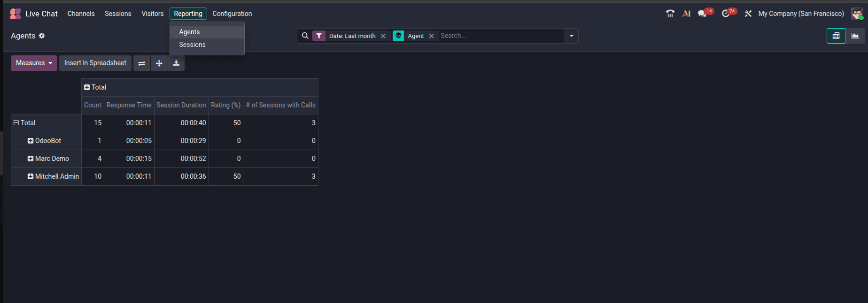Click Marc Demo's Count cell 4
This screenshot has width=868, height=303.
pos(93,159)
